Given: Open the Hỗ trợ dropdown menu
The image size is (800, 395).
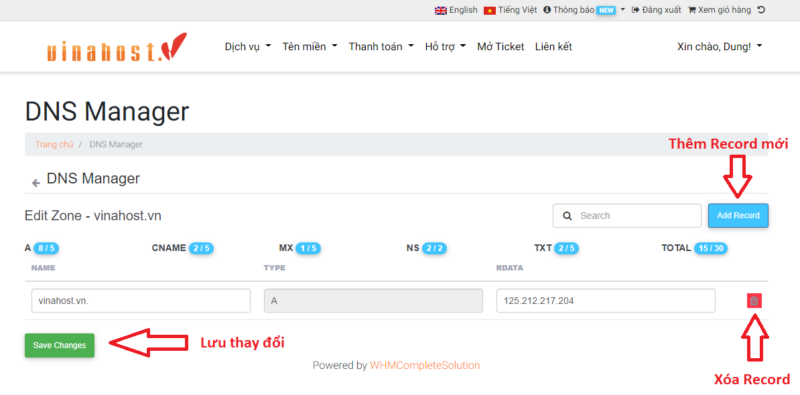Looking at the screenshot, I should pos(445,46).
